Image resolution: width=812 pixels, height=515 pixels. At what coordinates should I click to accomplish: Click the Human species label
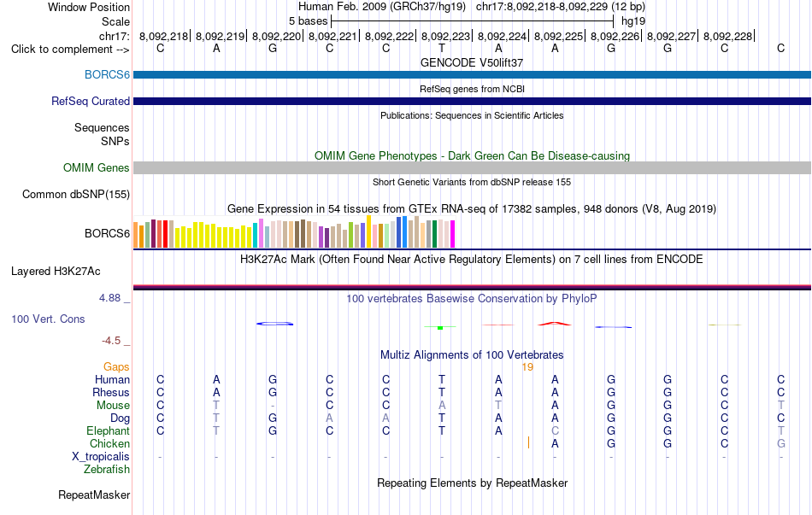(x=112, y=379)
